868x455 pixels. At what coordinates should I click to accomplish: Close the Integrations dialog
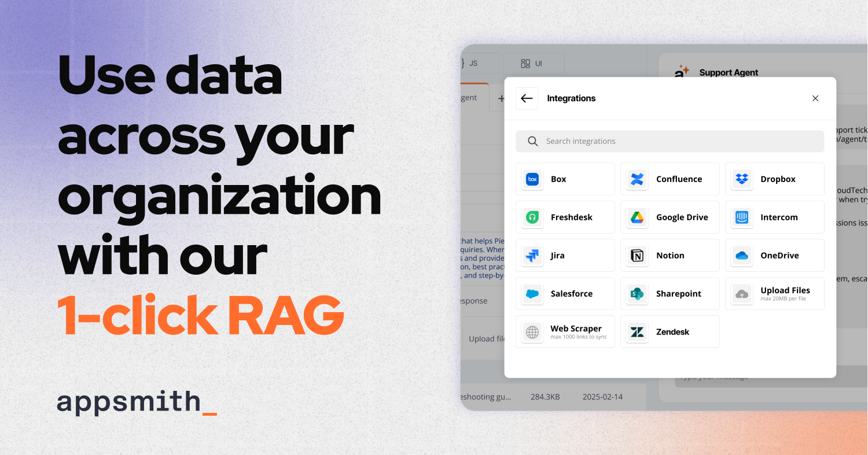point(815,98)
